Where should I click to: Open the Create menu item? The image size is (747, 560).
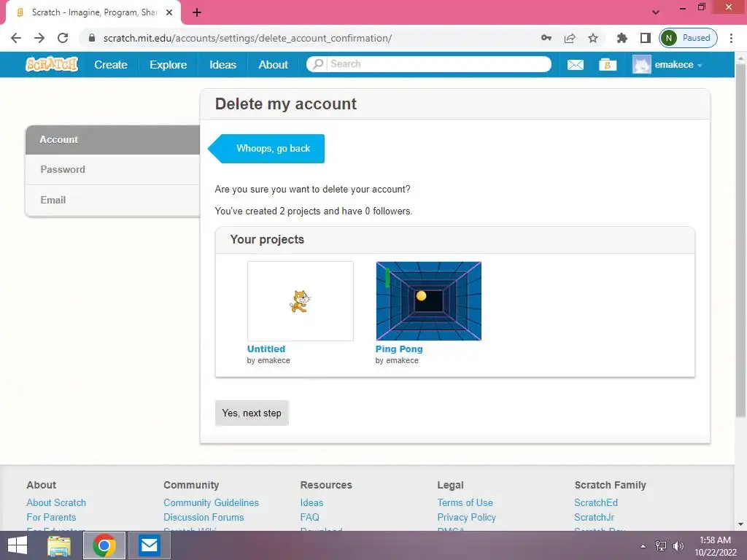111,65
